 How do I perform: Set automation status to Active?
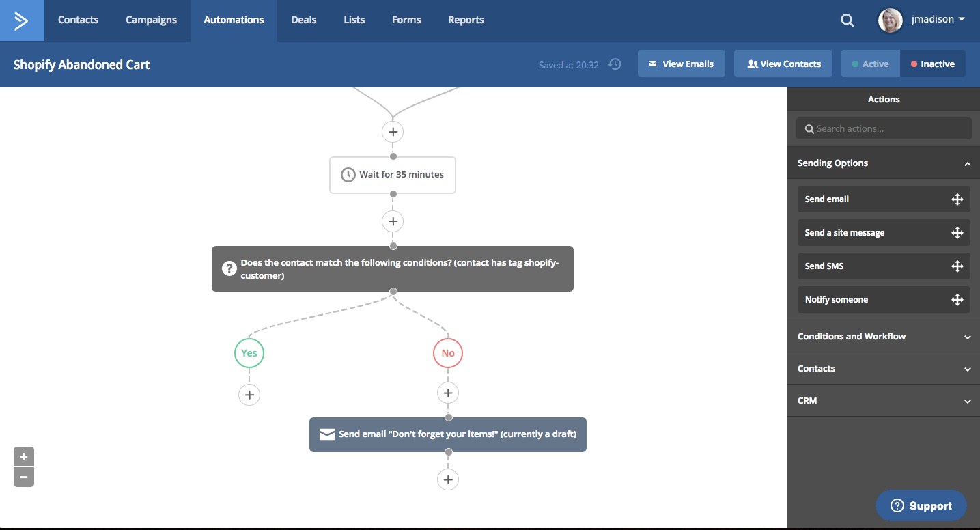870,64
